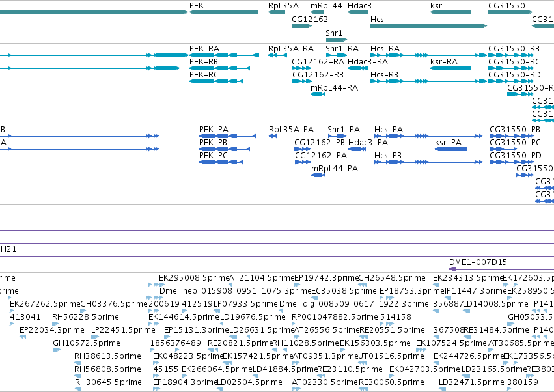Click EST RH56228.5prime
This screenshot has height=392, width=554.
coord(55,324)
